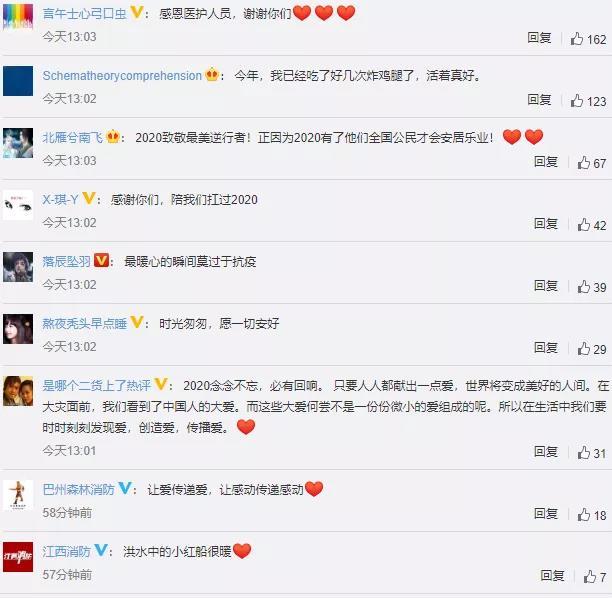Reply to 是哪个二货上了热评's comment

click(x=546, y=452)
